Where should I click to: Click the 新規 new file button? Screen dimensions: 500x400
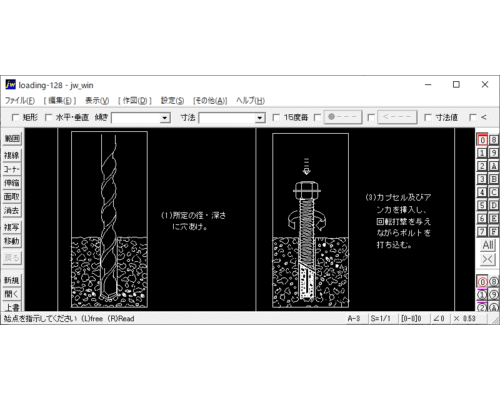point(12,280)
